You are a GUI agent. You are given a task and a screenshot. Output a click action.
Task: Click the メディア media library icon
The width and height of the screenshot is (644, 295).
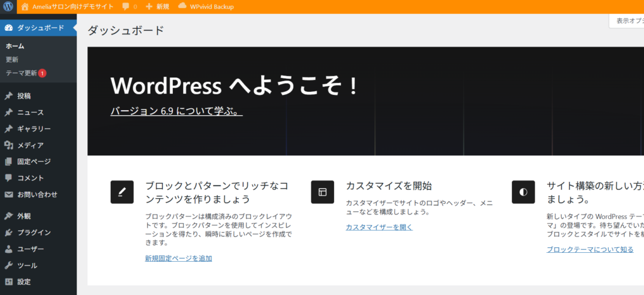point(9,145)
